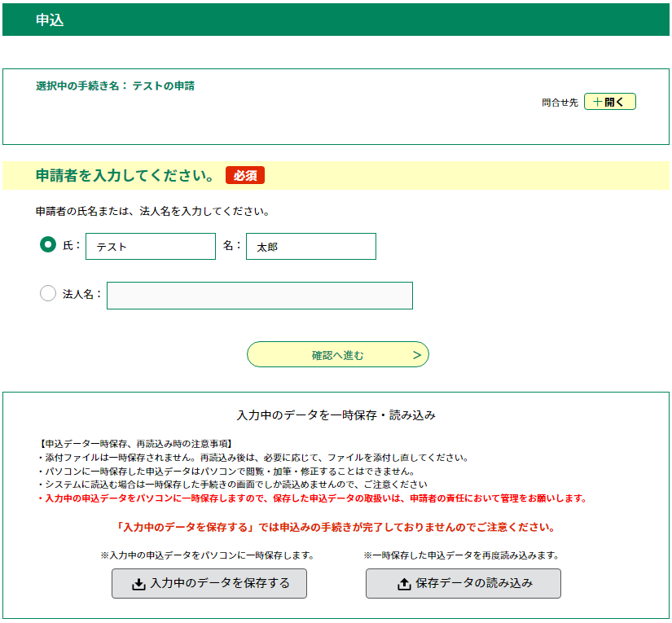Select the 法人名 radio button
Screen dimensions: 672x623
[48, 294]
